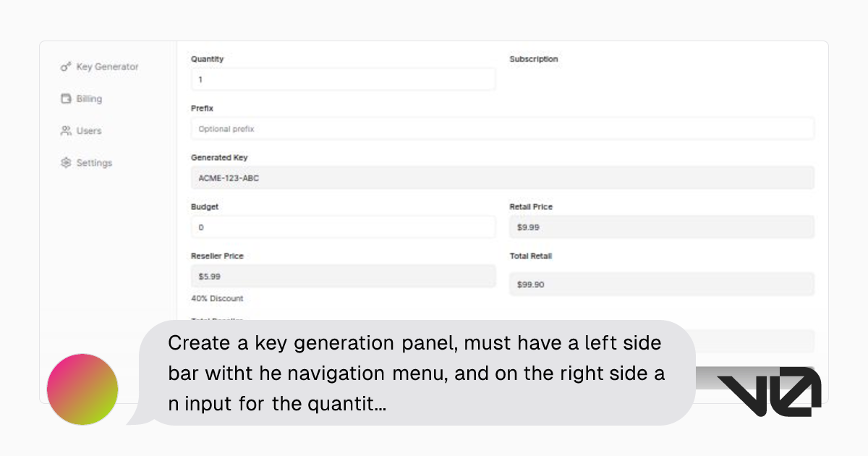Click the Budget input showing 0
The image size is (868, 456).
coord(342,227)
